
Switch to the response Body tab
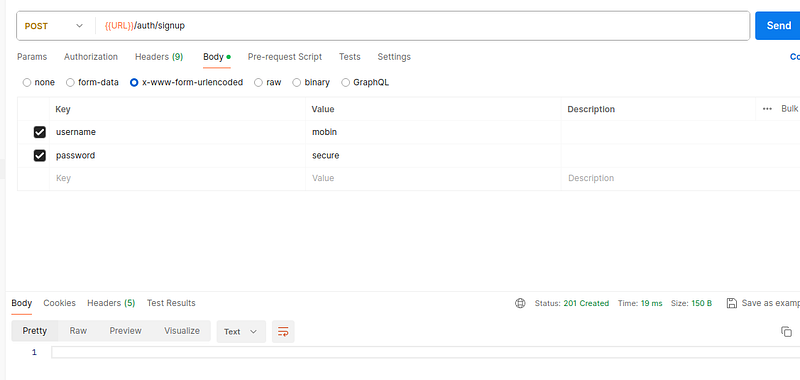point(21,303)
